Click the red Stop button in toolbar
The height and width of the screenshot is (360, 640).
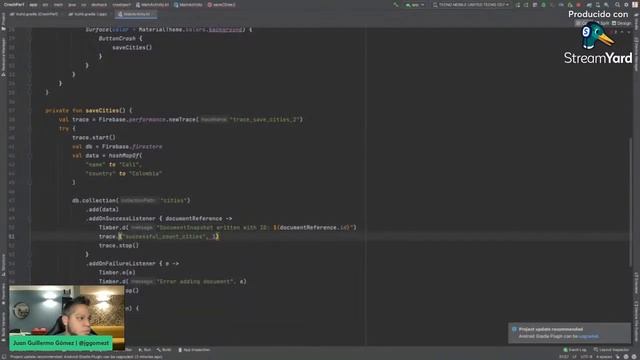579,5
